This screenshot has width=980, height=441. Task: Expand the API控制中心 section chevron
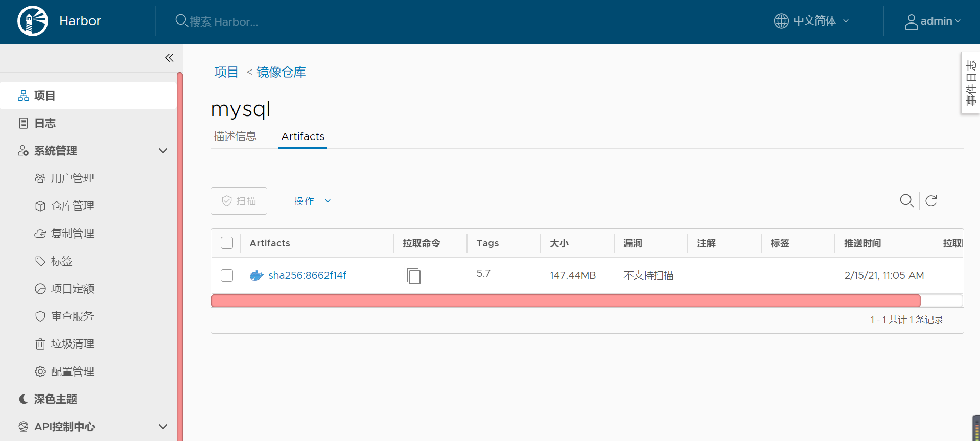coord(163,427)
